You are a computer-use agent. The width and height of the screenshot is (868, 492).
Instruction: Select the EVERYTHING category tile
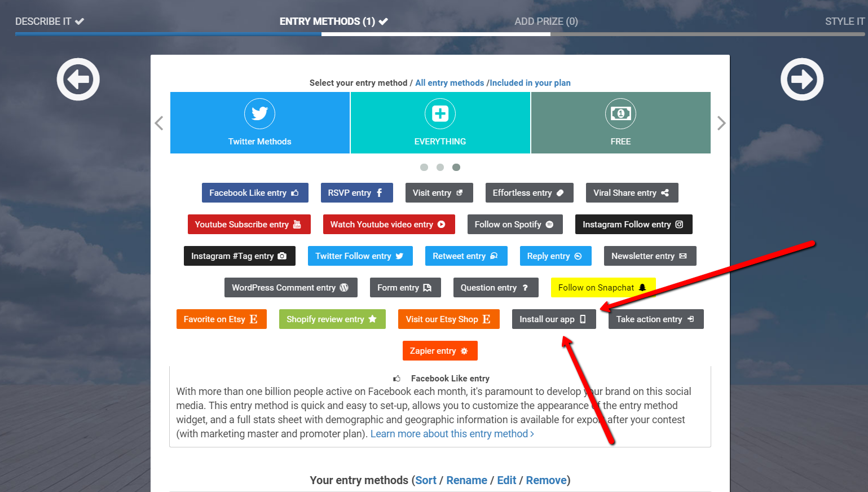coord(440,123)
